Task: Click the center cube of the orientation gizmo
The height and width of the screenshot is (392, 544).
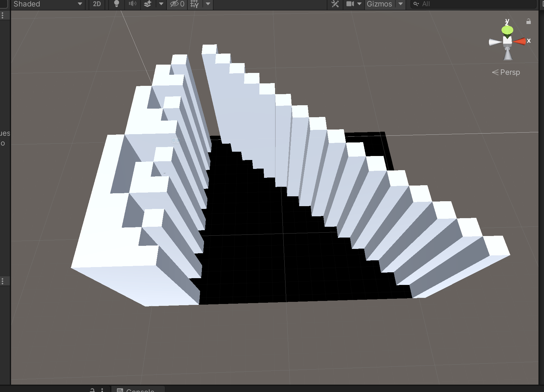Action: [x=507, y=41]
